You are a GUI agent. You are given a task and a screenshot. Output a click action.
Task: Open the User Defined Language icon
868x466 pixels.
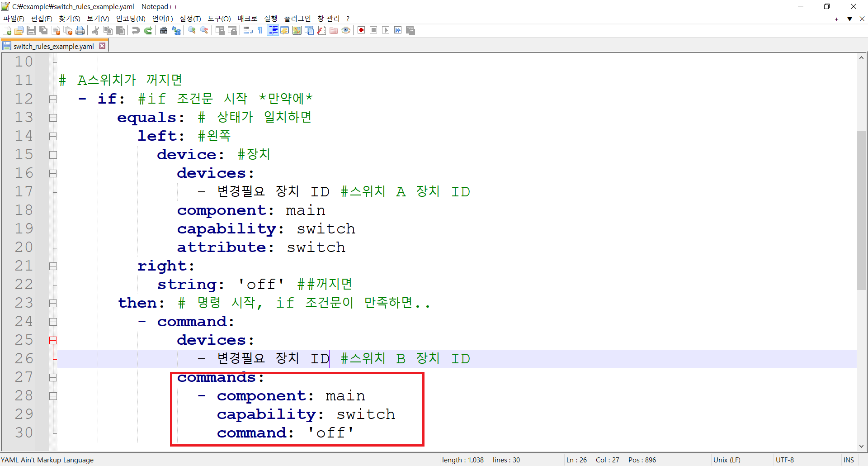(x=285, y=30)
